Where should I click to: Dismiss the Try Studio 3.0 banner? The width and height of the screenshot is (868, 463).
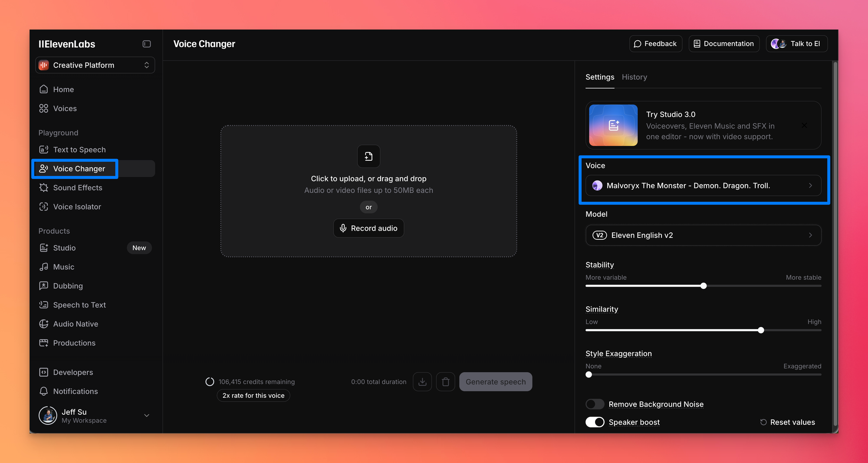804,126
